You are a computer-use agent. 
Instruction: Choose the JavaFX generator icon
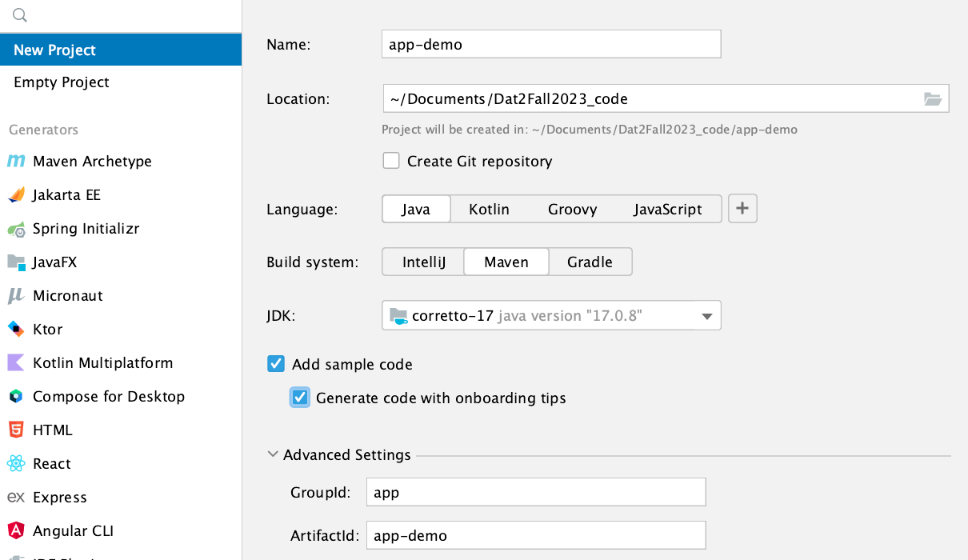click(x=16, y=262)
